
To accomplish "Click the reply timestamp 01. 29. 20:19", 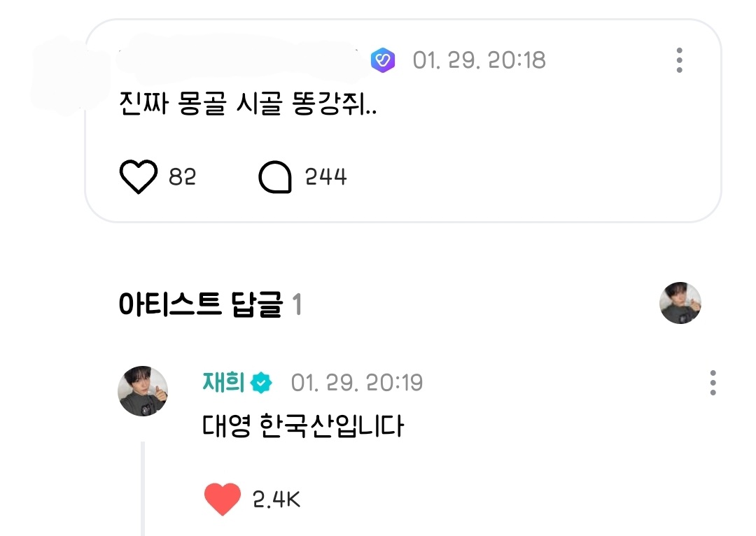I will (357, 383).
